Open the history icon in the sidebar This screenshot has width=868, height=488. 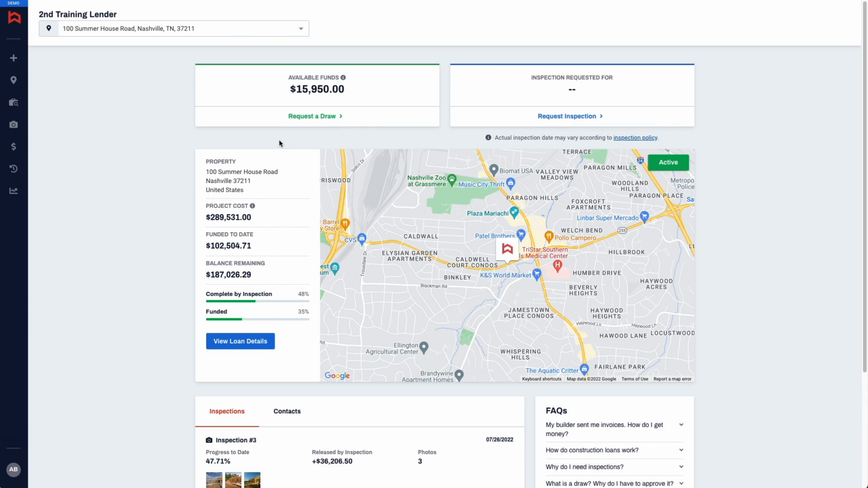[x=14, y=168]
